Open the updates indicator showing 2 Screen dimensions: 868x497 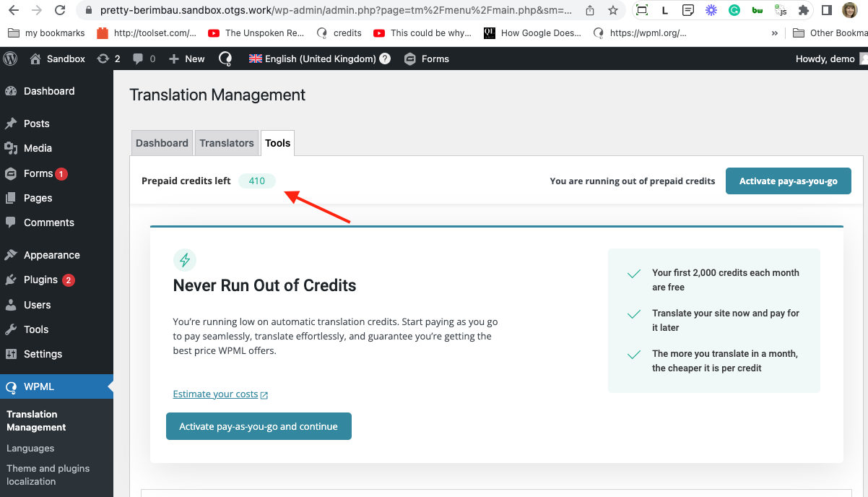coord(108,59)
